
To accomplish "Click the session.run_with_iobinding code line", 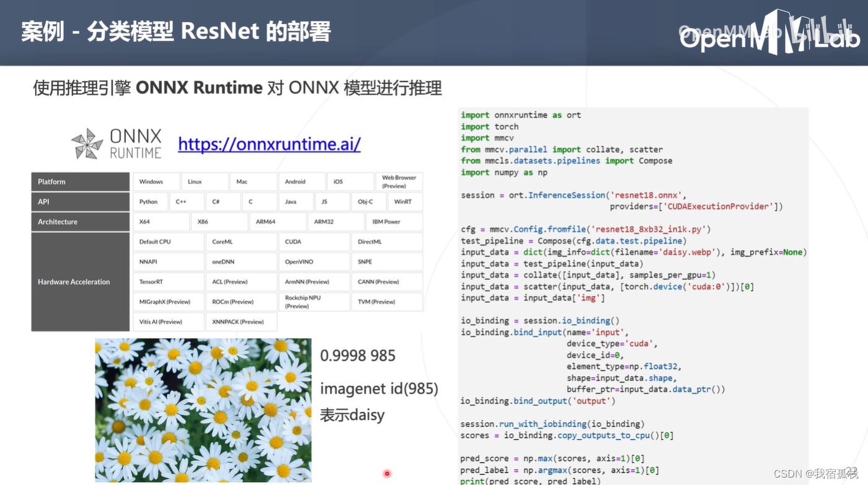I will pyautogui.click(x=552, y=424).
